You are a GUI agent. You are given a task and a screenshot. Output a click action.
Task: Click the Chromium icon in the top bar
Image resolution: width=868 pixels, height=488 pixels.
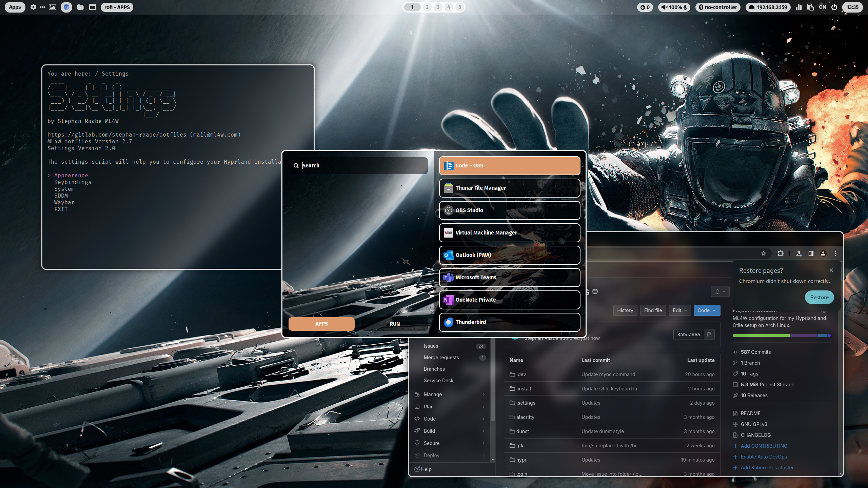(x=66, y=7)
